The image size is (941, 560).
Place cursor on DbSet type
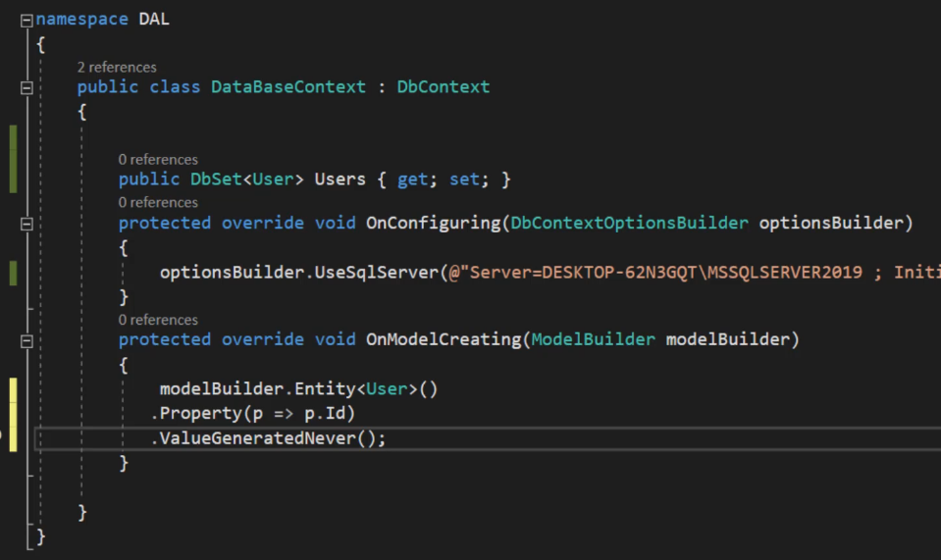(x=216, y=179)
